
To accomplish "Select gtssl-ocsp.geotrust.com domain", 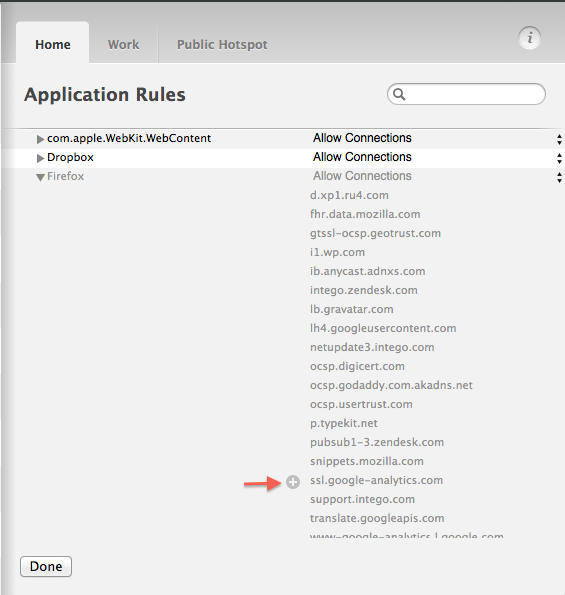I will pyautogui.click(x=375, y=233).
